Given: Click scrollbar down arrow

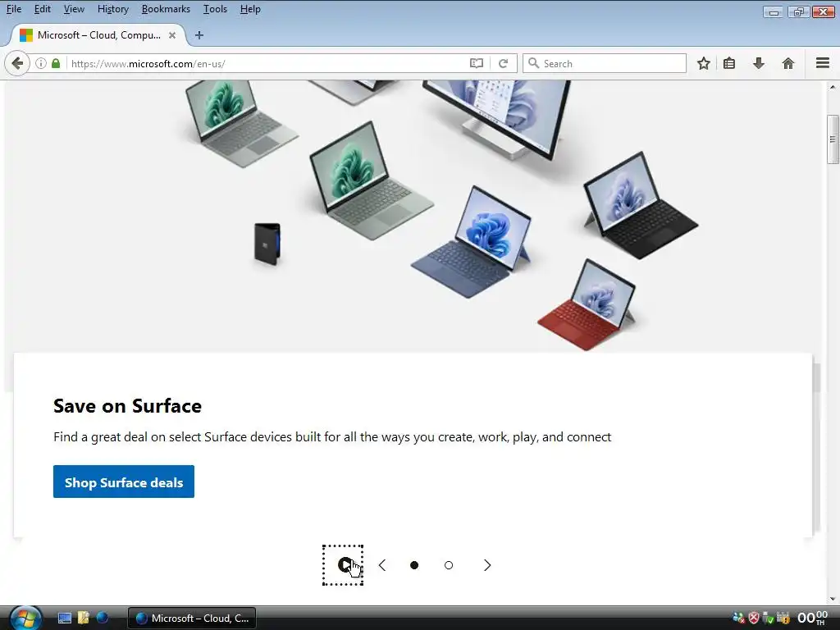Looking at the screenshot, I should pos(833,599).
